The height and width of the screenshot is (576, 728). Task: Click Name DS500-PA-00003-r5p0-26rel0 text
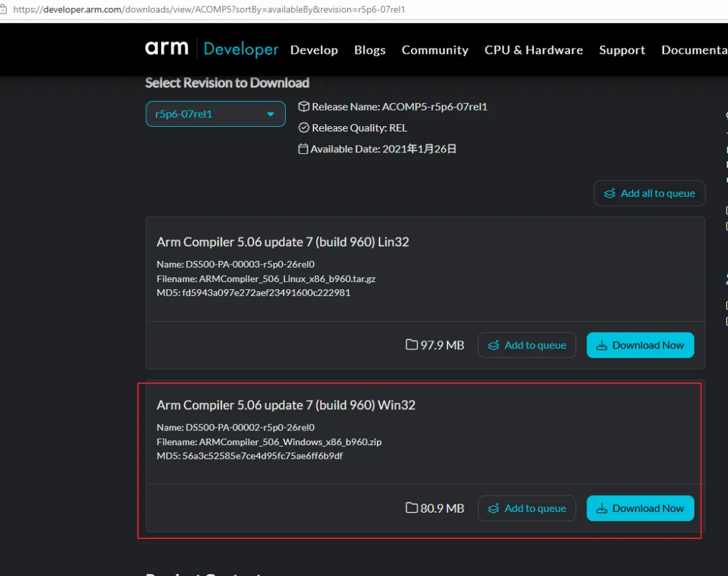(x=235, y=264)
